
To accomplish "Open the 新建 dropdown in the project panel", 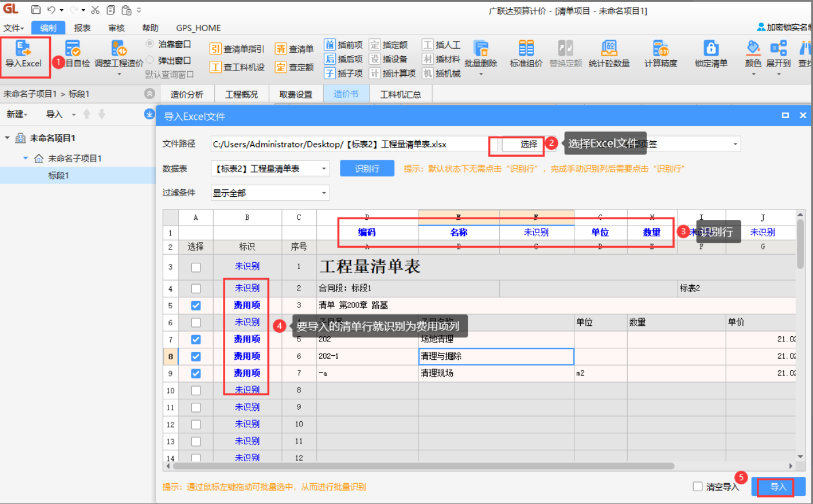I will pos(17,115).
